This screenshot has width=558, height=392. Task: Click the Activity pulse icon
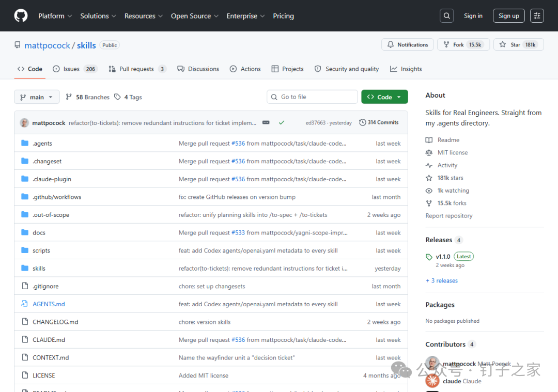[429, 165]
